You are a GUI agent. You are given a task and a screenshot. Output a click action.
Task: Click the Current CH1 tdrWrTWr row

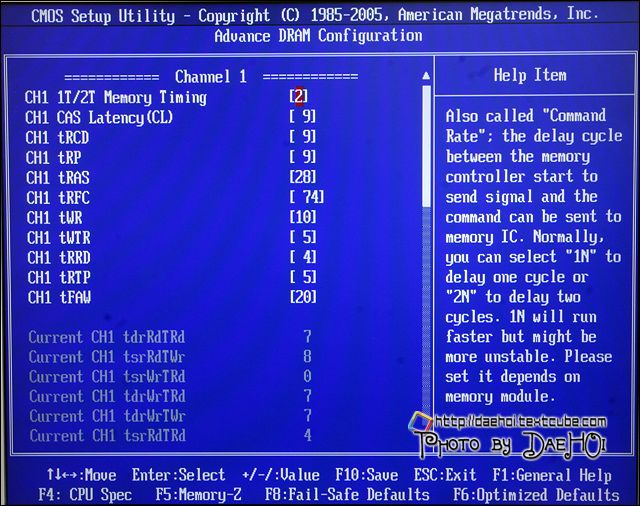tap(171, 416)
